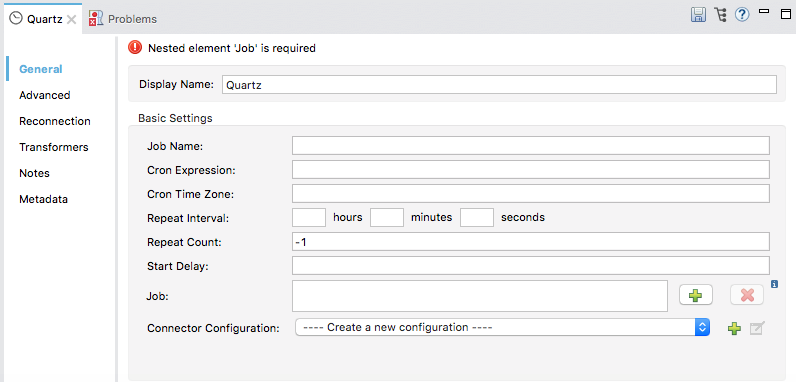The image size is (796, 382).
Task: Click the Repeat Interval minutes box
Action: click(387, 217)
